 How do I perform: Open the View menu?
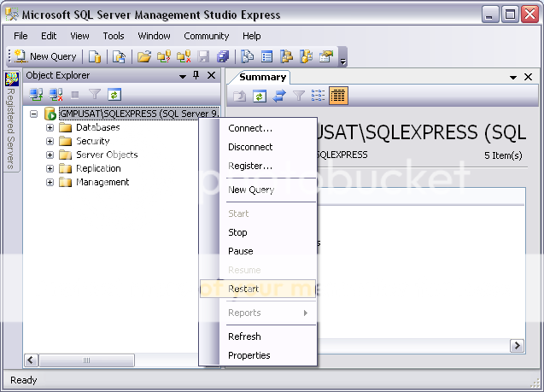pos(79,36)
